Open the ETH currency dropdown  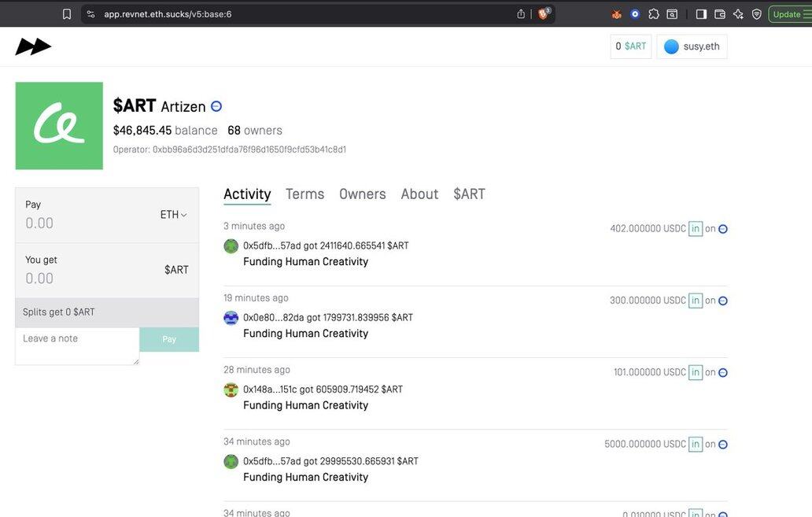pyautogui.click(x=173, y=215)
